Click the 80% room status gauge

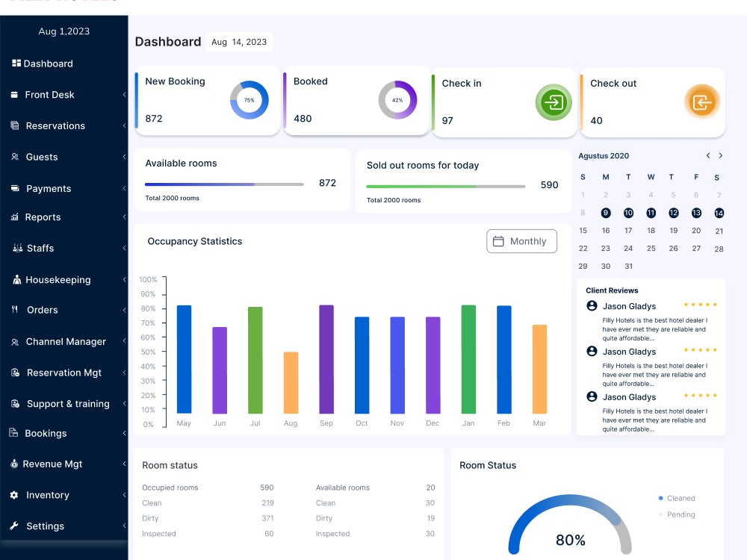pyautogui.click(x=570, y=524)
